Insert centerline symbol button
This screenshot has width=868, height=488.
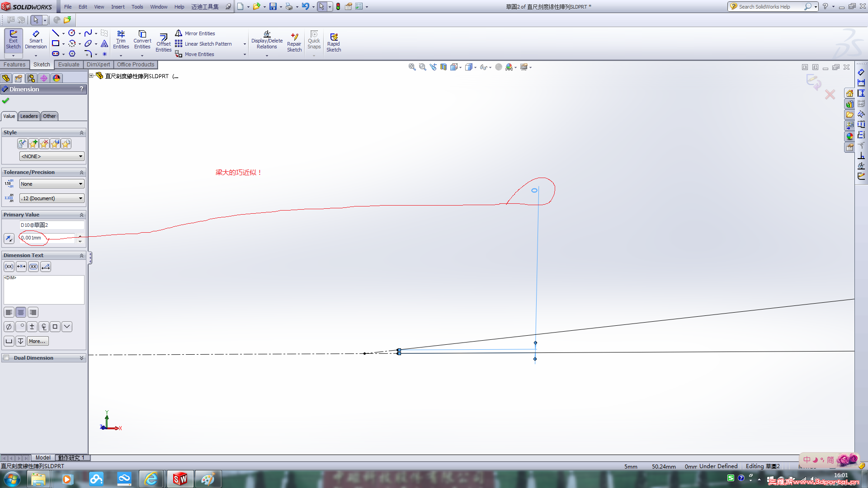tap(43, 327)
